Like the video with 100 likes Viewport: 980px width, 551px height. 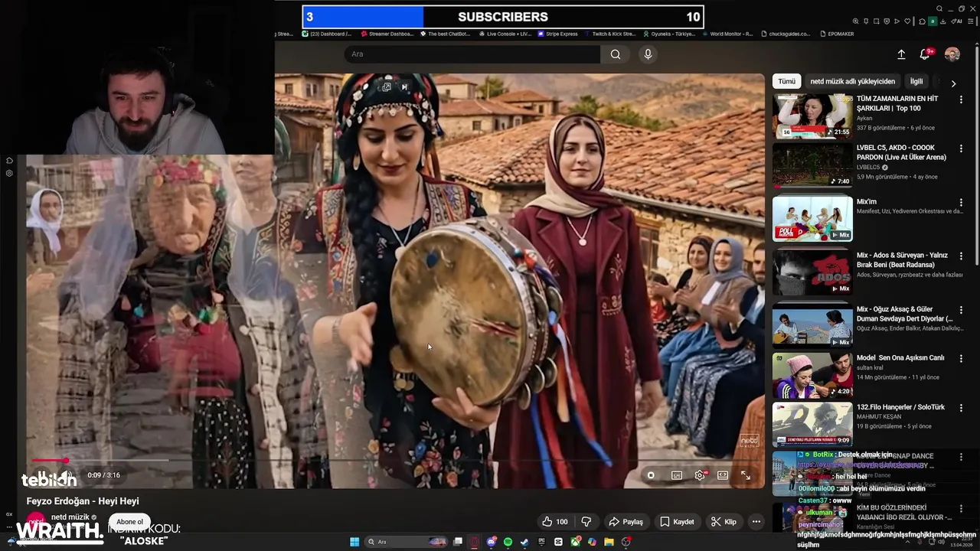click(x=555, y=522)
